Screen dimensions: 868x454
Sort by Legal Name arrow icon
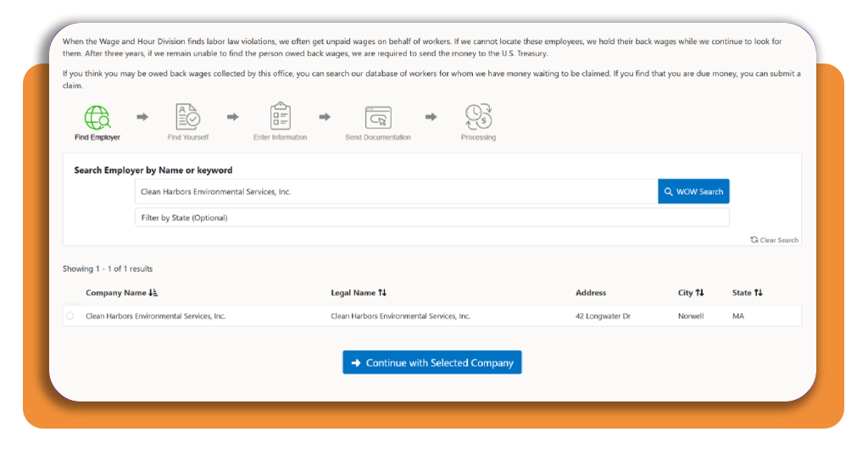coord(382,292)
